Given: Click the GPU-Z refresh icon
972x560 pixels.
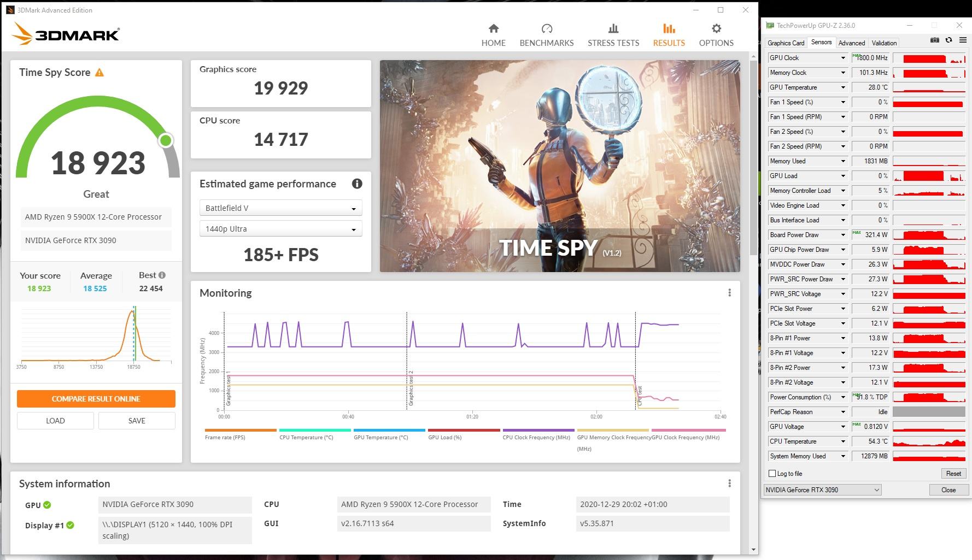Looking at the screenshot, I should coord(948,40).
